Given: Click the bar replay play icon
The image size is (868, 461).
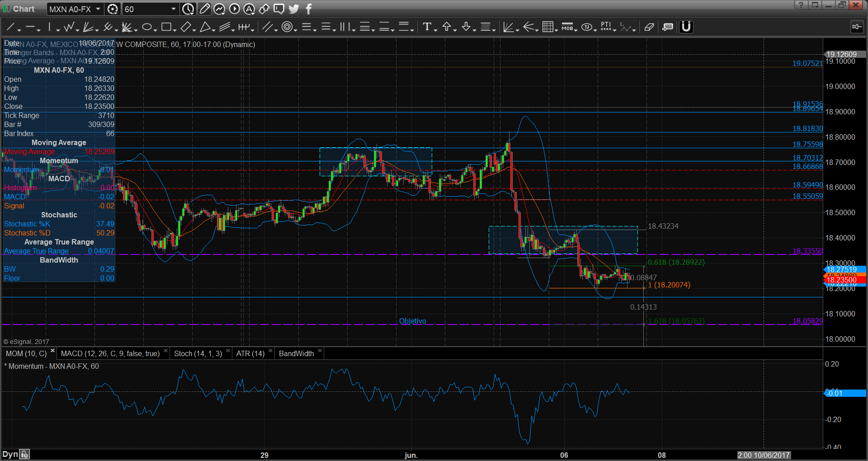Looking at the screenshot, I should coord(234,9).
